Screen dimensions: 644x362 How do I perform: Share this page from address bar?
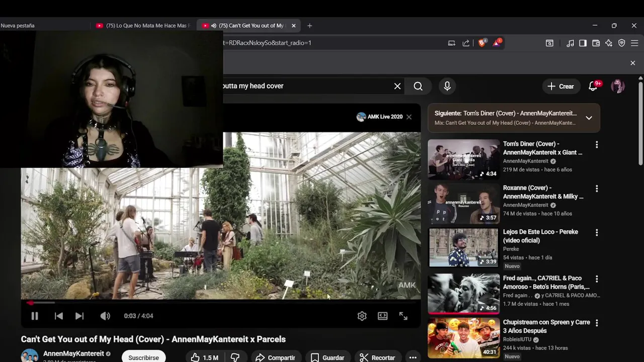click(x=466, y=43)
